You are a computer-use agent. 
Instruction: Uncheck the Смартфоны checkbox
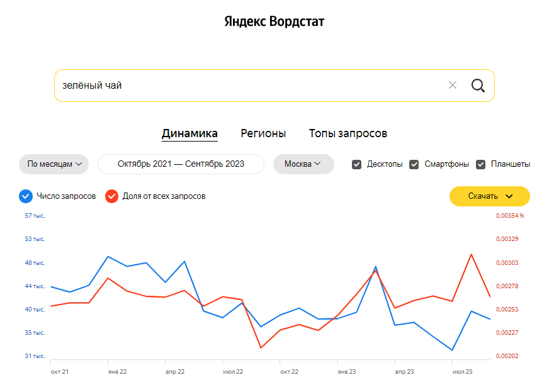point(414,164)
